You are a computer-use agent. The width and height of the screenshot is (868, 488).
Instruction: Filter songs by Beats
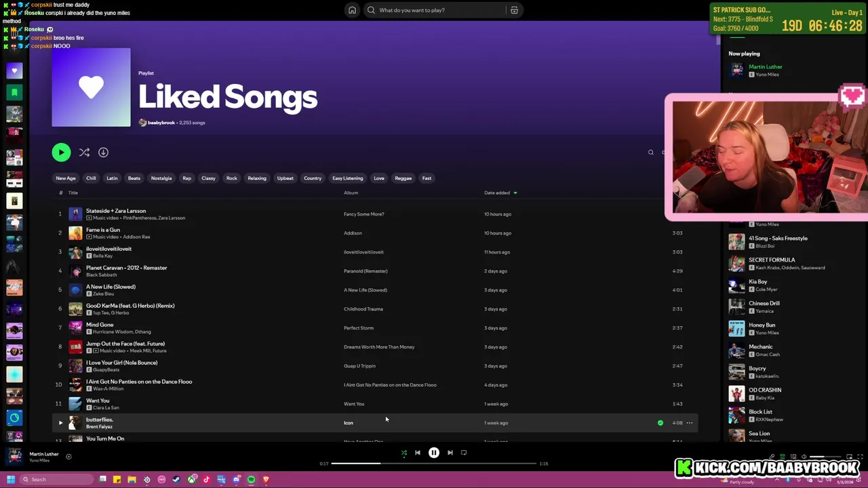(x=134, y=178)
